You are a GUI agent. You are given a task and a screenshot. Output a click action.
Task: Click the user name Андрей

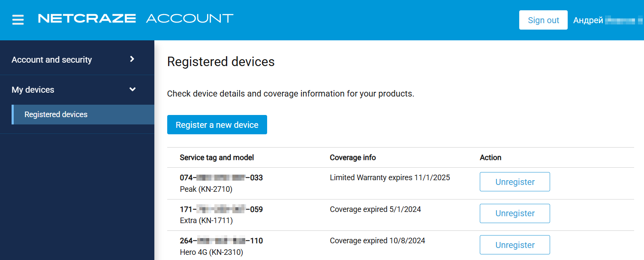pyautogui.click(x=588, y=20)
